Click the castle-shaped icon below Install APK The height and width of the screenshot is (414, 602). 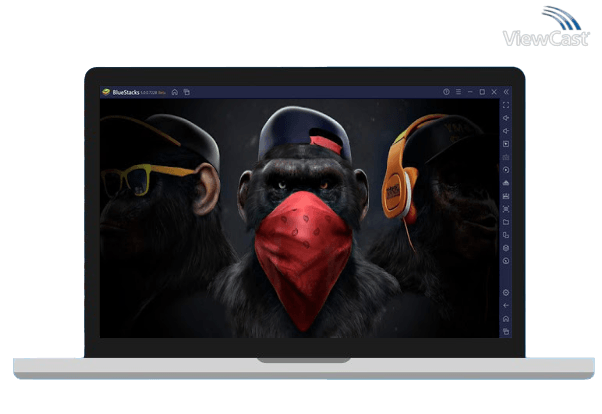[x=506, y=196]
